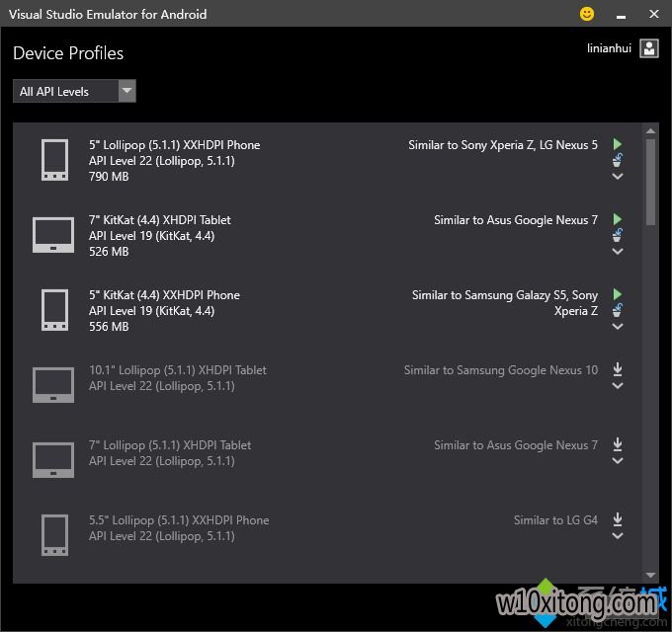
Task: Expand details for 5" Lollipop XXHDPI Phone
Action: (617, 176)
